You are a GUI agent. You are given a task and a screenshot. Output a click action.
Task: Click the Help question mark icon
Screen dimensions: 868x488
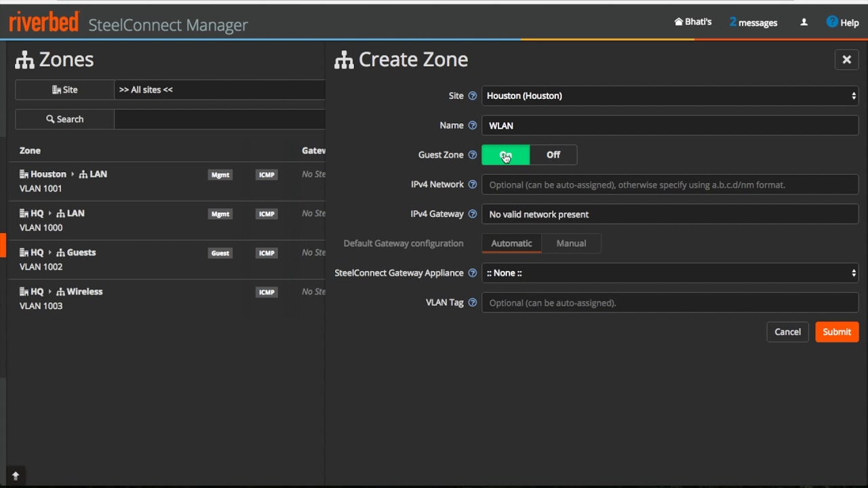[x=832, y=22]
